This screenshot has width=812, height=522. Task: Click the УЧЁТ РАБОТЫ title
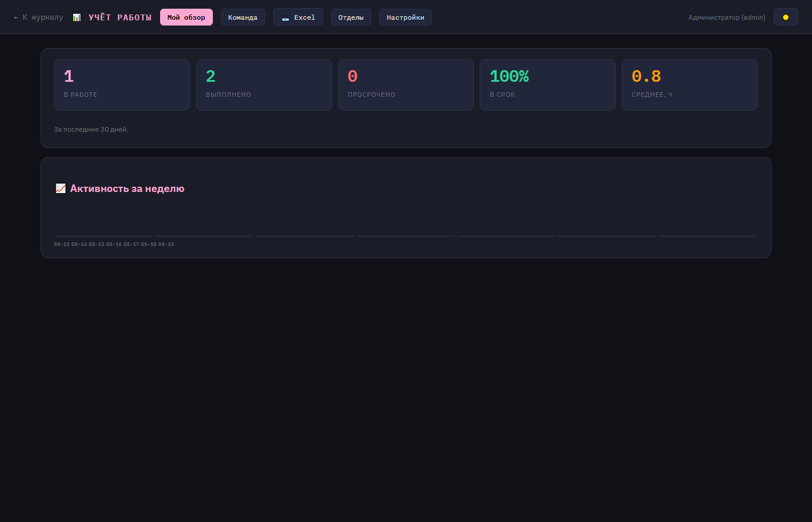point(120,17)
